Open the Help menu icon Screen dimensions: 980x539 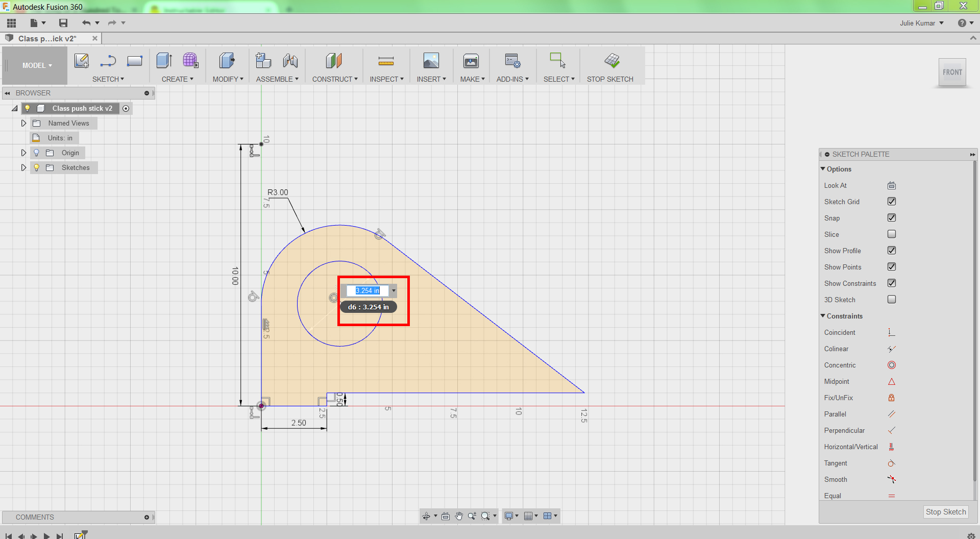[962, 23]
